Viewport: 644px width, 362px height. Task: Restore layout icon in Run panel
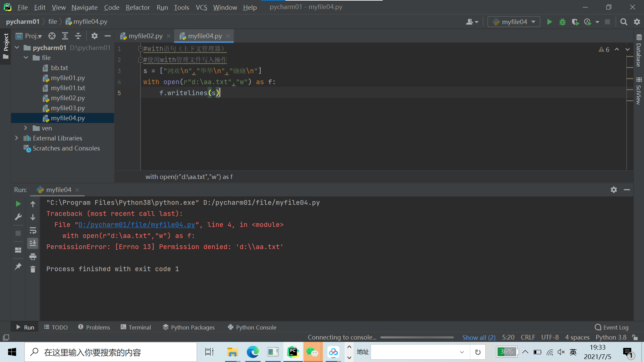(x=18, y=250)
